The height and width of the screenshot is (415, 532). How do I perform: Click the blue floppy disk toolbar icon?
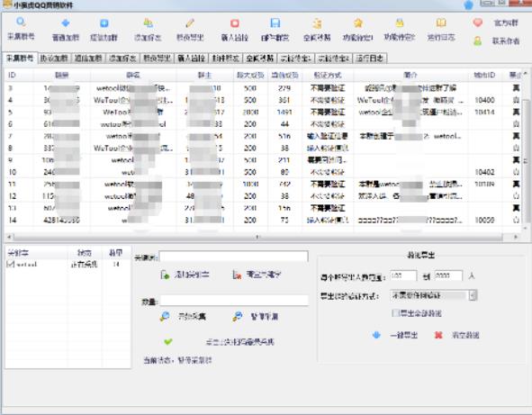point(275,23)
